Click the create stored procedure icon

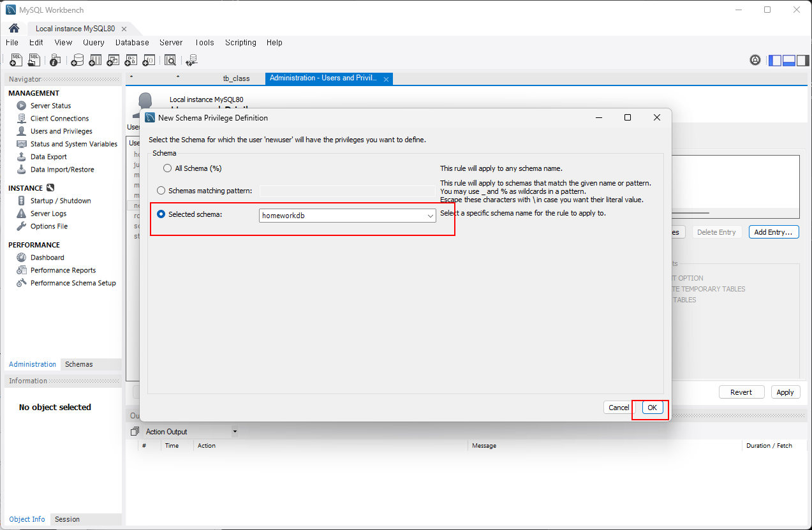pos(131,60)
